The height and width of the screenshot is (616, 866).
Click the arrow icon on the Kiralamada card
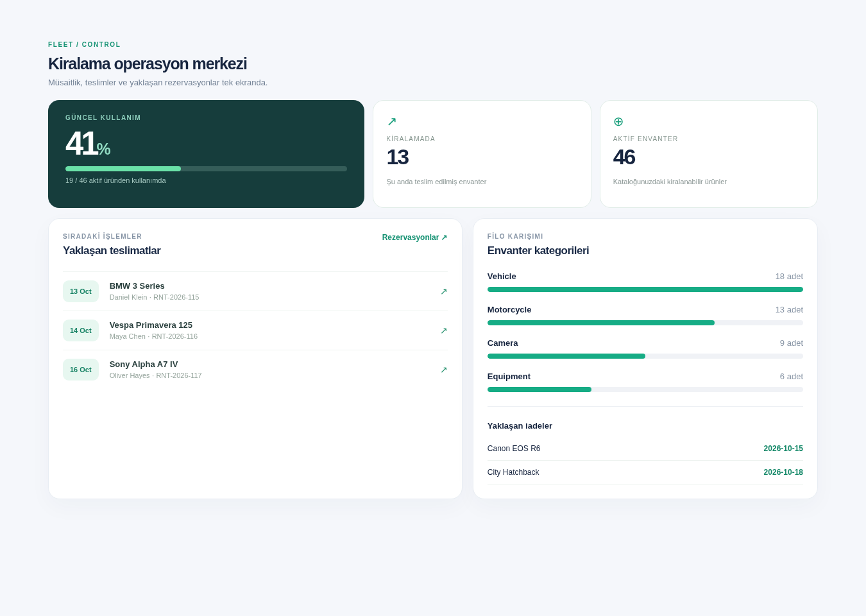tap(391, 121)
